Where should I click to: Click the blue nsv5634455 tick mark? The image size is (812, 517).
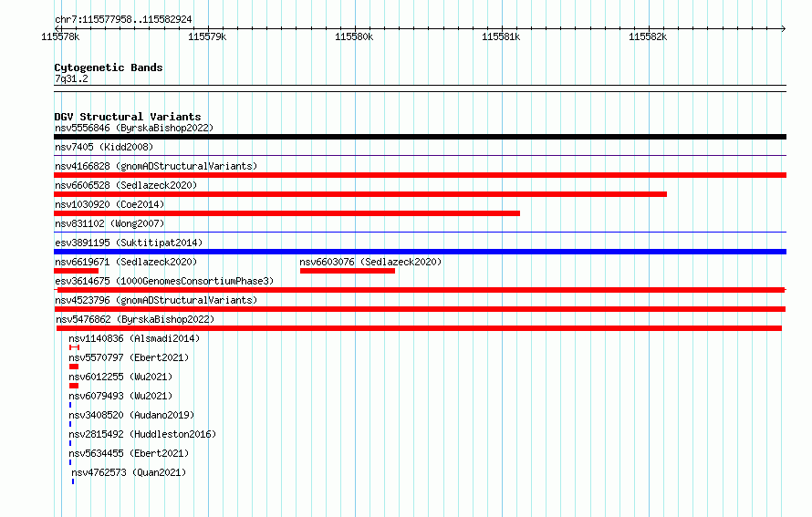pyautogui.click(x=70, y=462)
